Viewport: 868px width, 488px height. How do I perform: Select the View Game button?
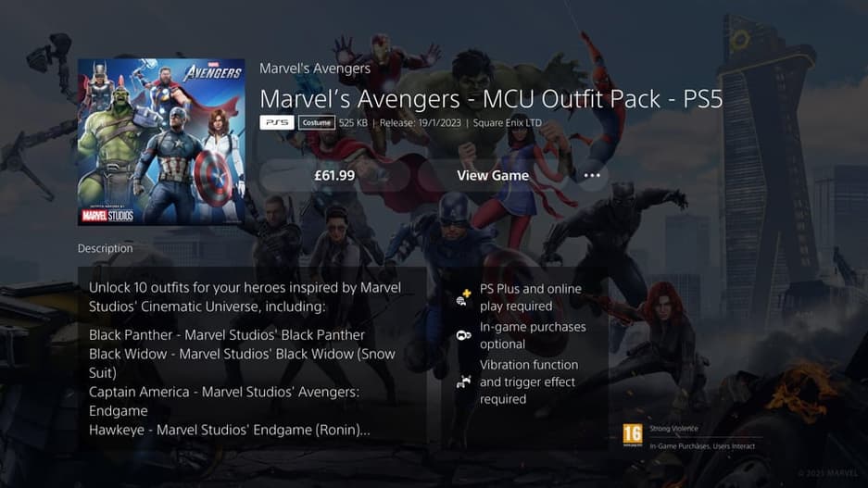click(x=493, y=175)
